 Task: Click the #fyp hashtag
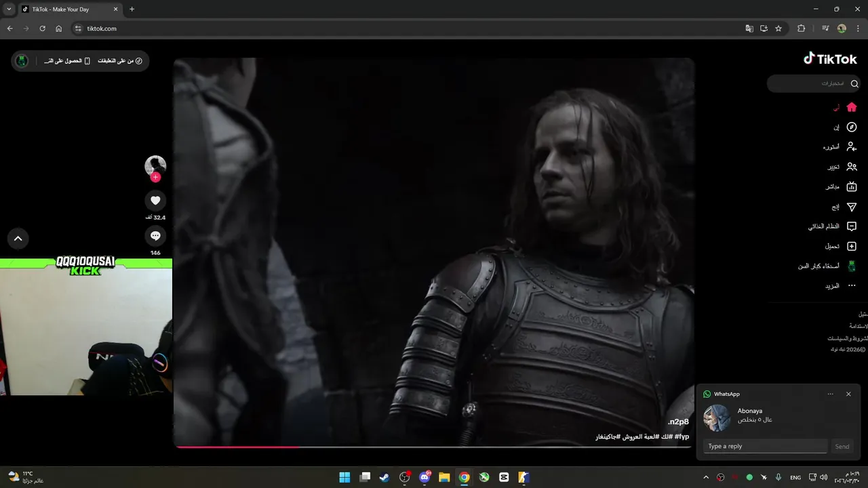[682, 436]
